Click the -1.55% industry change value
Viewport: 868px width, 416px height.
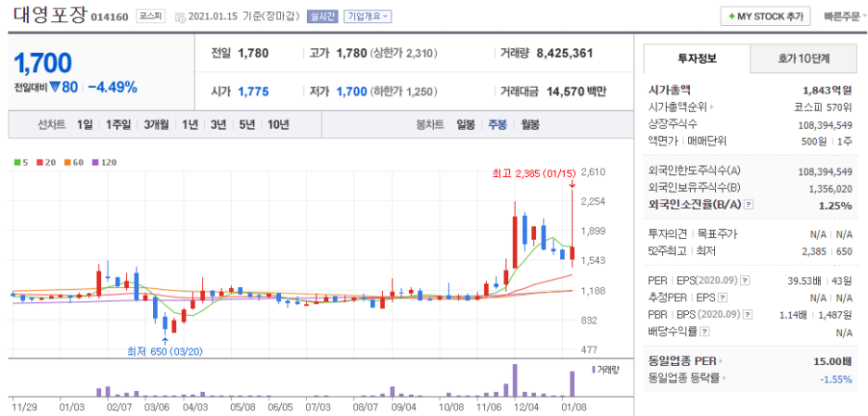(x=836, y=379)
